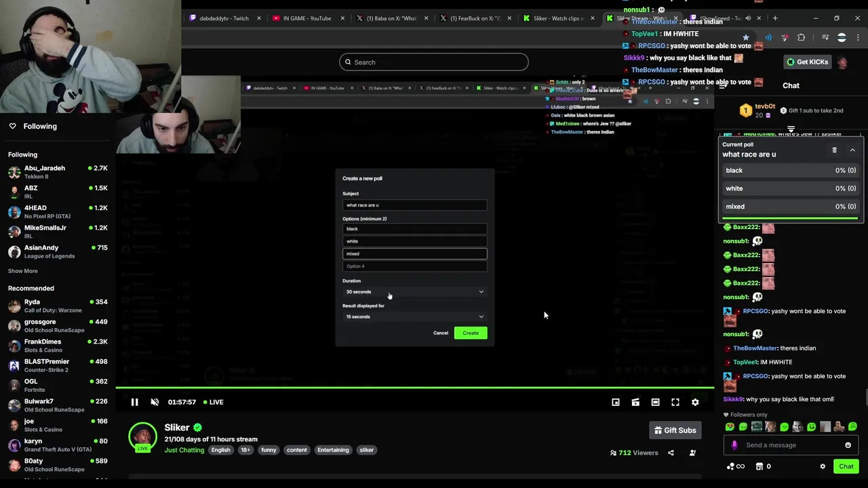Open the Following sidebar heading
The width and height of the screenshot is (868, 488).
pos(40,126)
